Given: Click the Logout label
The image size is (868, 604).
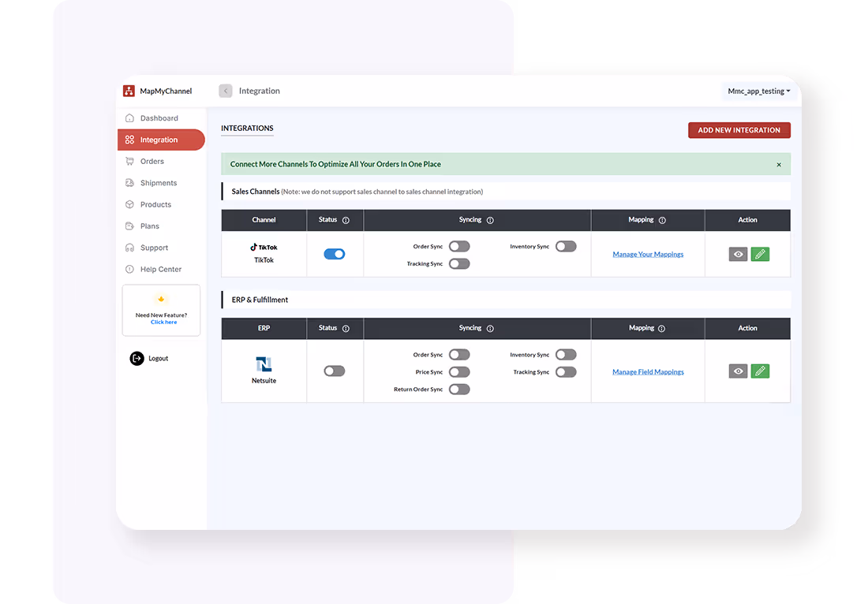Looking at the screenshot, I should (x=159, y=359).
